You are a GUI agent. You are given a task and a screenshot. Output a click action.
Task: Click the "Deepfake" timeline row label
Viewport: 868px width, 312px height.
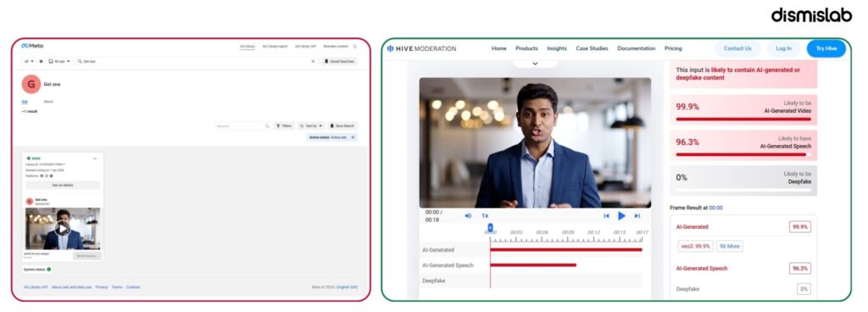pyautogui.click(x=434, y=281)
